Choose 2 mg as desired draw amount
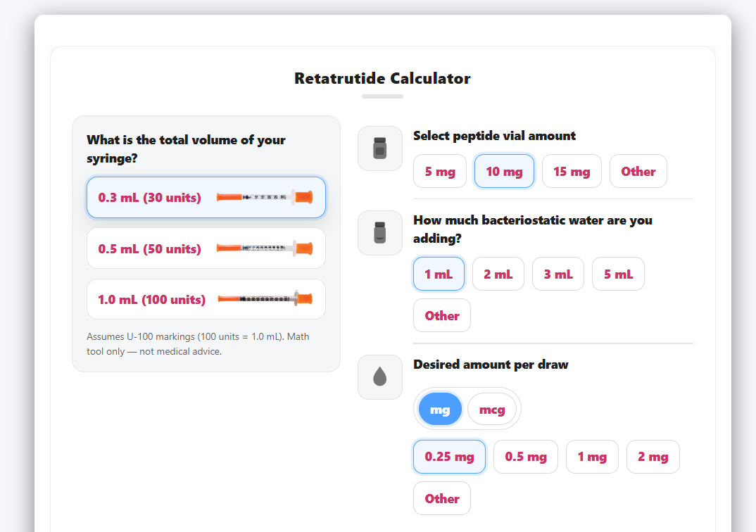Image resolution: width=756 pixels, height=532 pixels. coord(653,457)
